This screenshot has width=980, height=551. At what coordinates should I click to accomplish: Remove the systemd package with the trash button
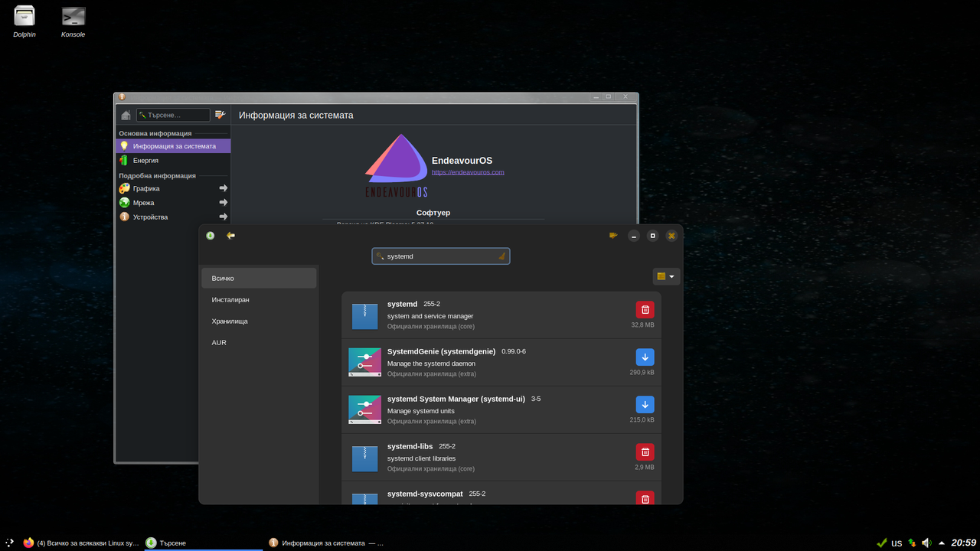[645, 309]
